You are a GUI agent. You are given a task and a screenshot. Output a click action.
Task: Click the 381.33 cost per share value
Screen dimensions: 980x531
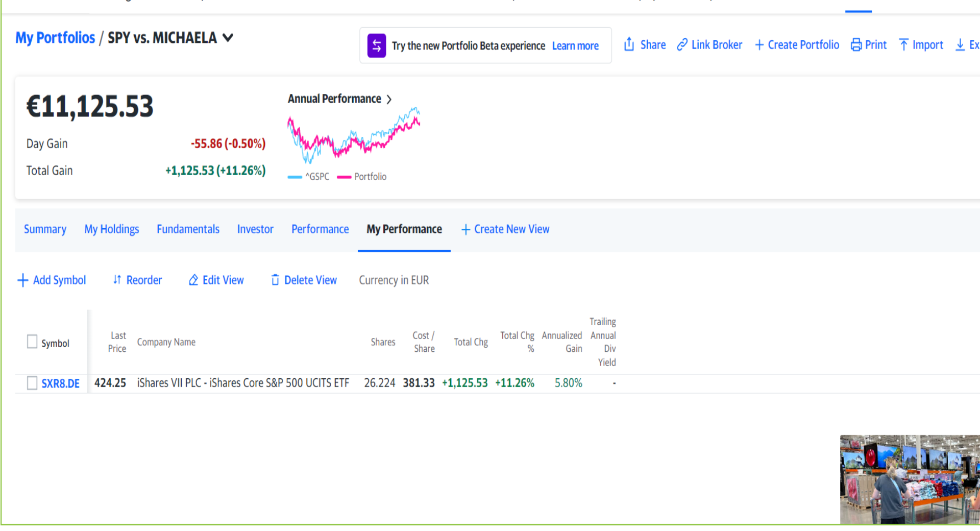point(419,383)
